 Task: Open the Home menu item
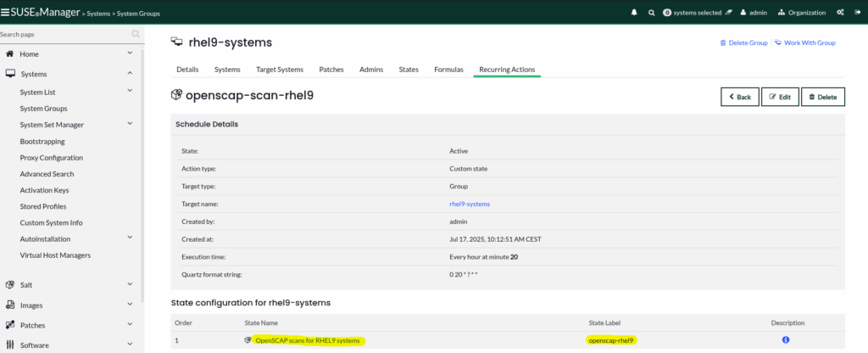tap(30, 54)
